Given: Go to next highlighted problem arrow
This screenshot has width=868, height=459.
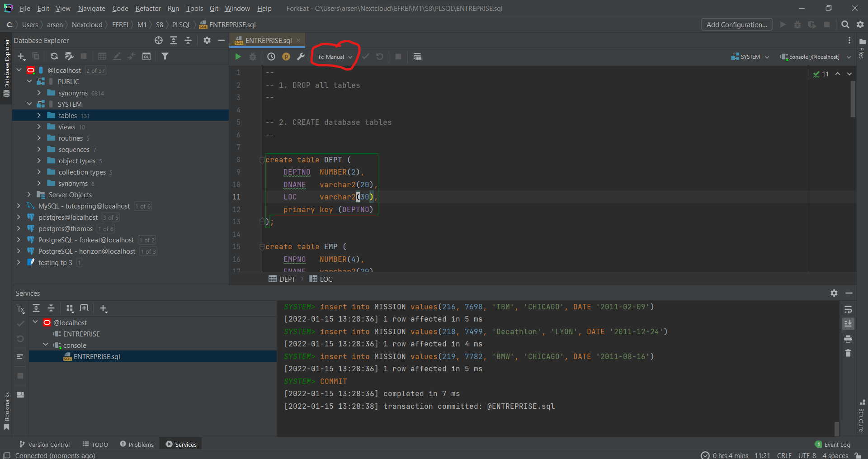Looking at the screenshot, I should click(x=849, y=74).
